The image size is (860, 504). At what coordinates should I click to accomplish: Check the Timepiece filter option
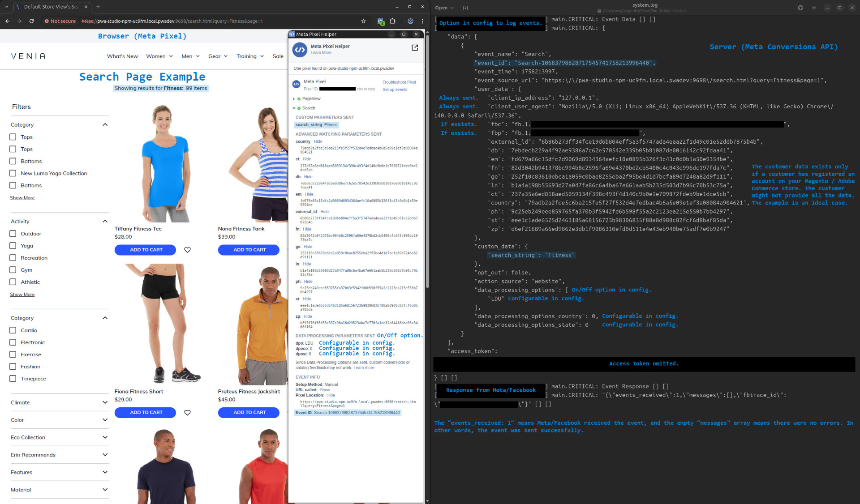13,379
